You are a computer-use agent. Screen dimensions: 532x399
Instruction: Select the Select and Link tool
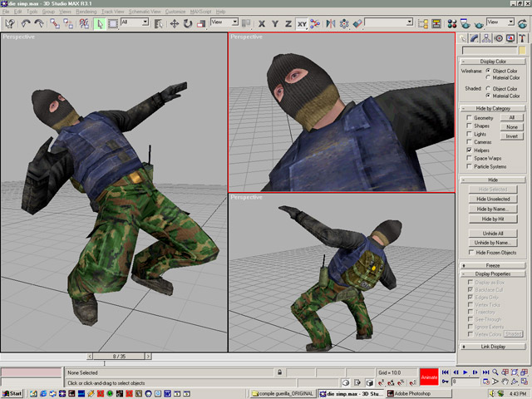[55, 23]
